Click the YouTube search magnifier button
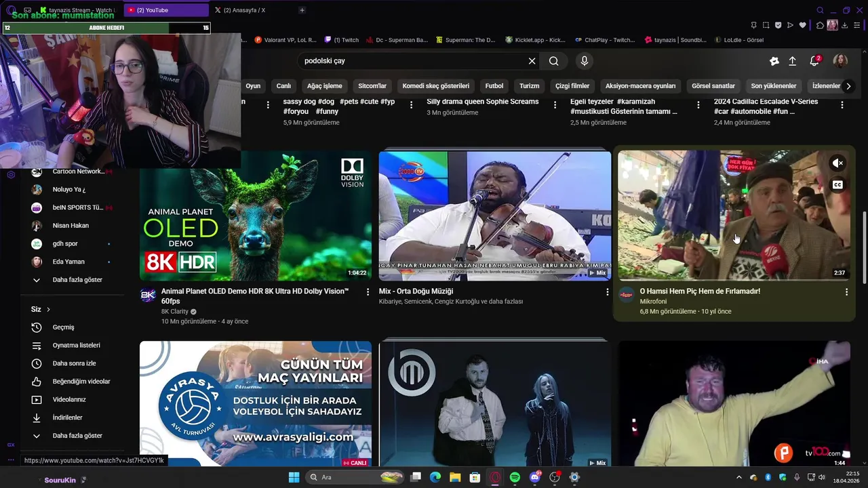The image size is (868, 488). 554,61
